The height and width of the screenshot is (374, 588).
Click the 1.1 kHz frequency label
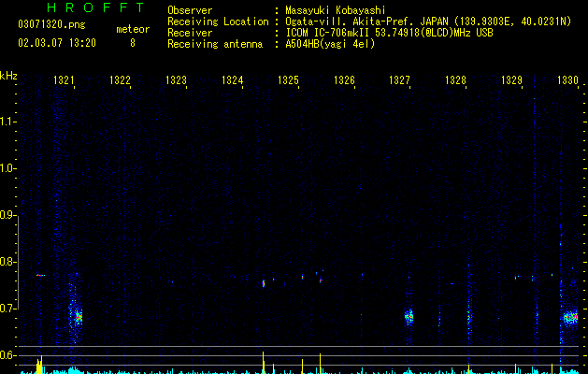[x=7, y=122]
